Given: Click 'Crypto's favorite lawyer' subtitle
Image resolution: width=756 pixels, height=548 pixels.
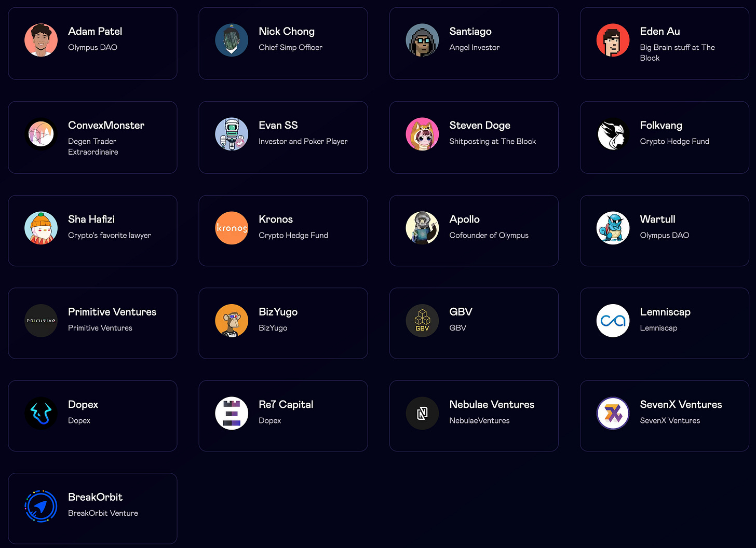Looking at the screenshot, I should click(110, 236).
